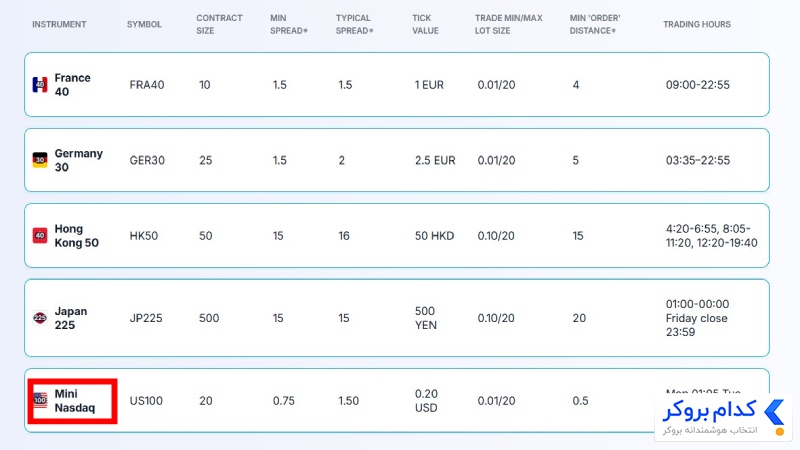The width and height of the screenshot is (800, 450).
Task: Click the TRADING HOURS column header
Action: click(696, 24)
